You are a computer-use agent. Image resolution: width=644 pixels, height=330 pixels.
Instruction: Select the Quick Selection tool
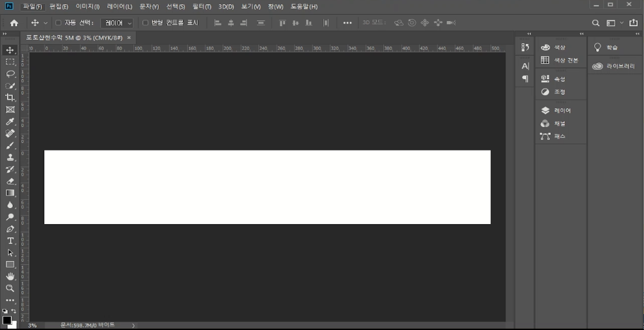click(10, 86)
